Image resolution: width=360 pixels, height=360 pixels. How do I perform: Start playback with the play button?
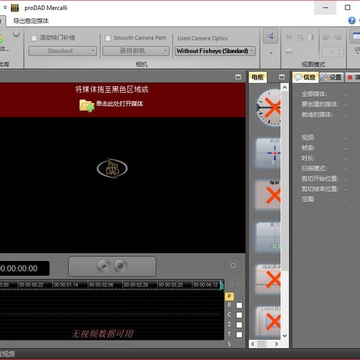104,266
